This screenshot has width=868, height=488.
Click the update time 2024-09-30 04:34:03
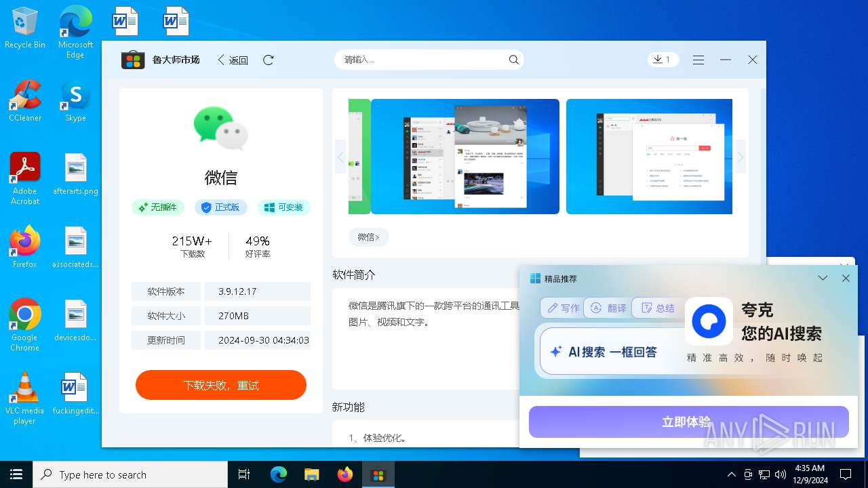point(264,340)
